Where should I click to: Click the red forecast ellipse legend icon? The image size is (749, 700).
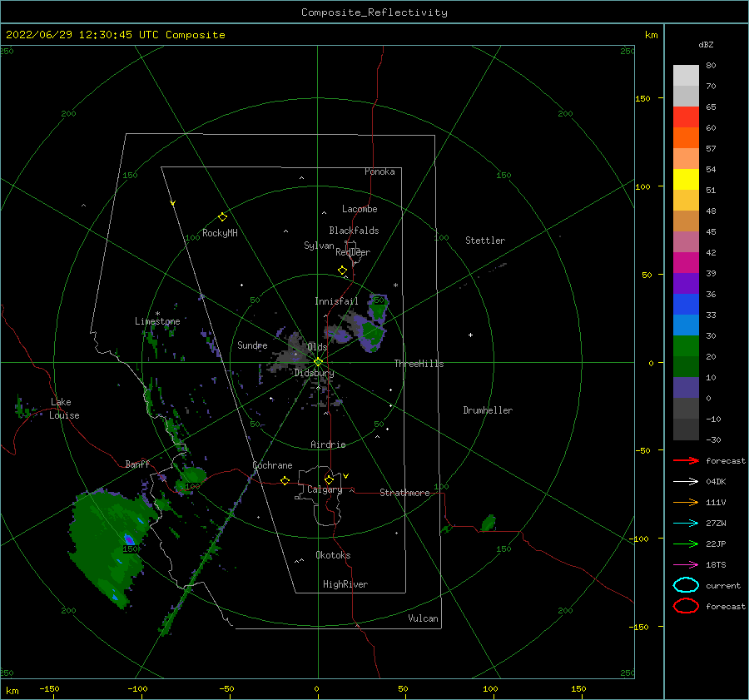686,606
